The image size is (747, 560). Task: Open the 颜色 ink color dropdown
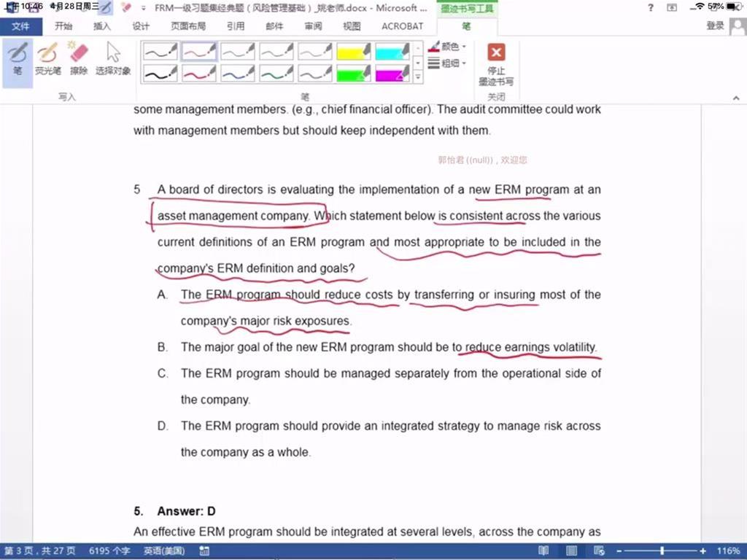[x=447, y=46]
